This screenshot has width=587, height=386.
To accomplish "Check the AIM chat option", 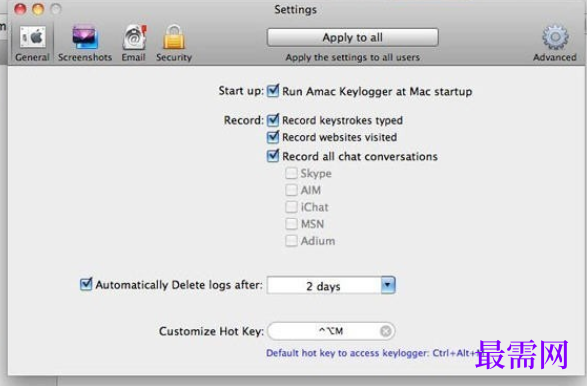I will tap(291, 190).
